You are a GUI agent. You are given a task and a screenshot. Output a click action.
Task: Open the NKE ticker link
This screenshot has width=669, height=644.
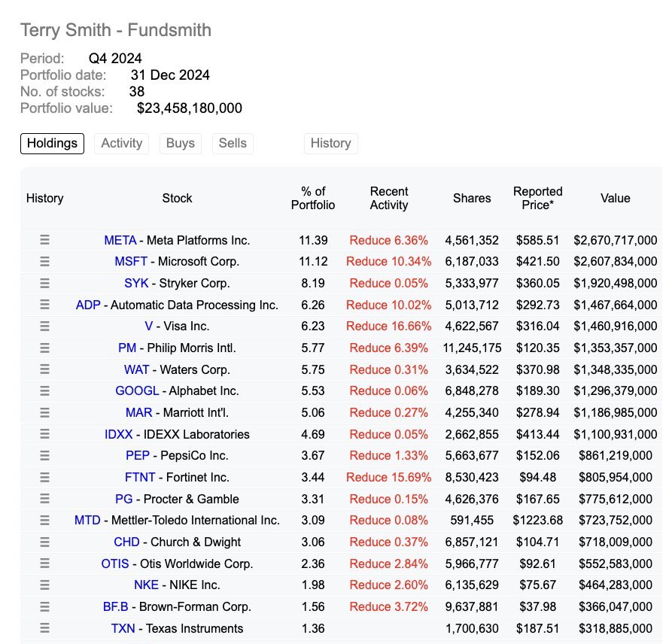pos(146,585)
